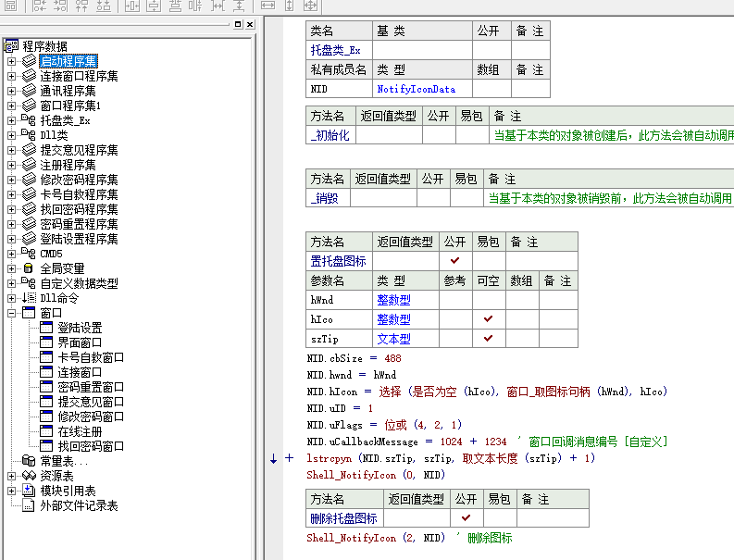Click the 外部文件记录表 document icon

pos(29,505)
